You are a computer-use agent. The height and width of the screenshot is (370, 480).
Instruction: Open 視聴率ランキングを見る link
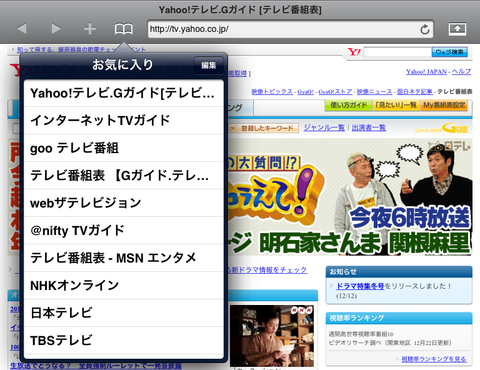[434, 359]
